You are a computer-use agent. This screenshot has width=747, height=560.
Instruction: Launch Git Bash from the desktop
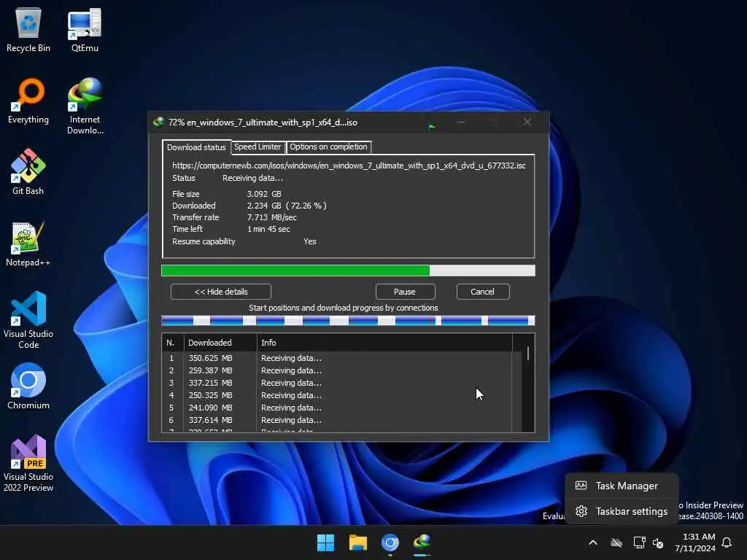click(28, 172)
